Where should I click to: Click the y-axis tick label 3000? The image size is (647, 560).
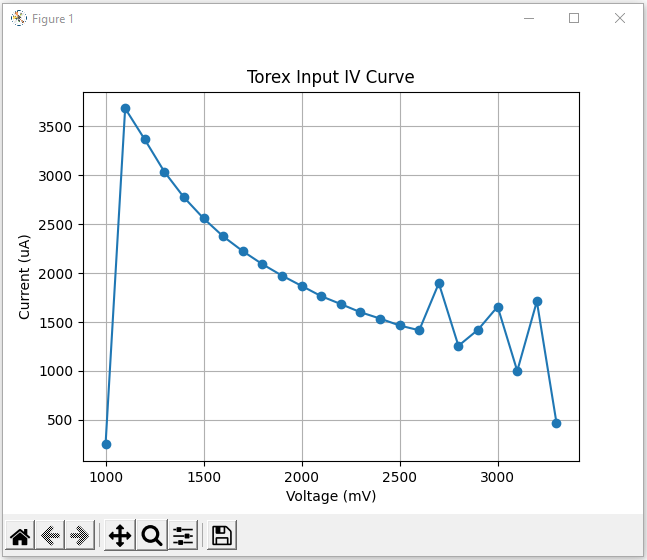coord(55,176)
